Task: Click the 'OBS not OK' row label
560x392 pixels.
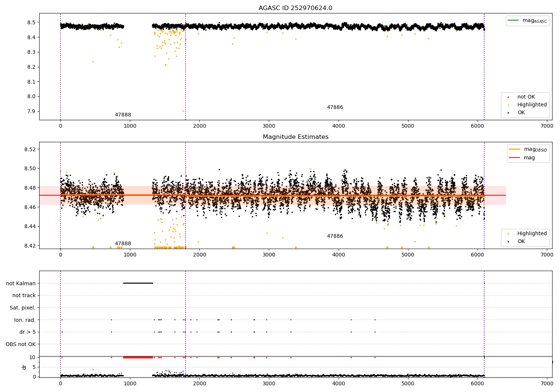Action: tap(21, 345)
